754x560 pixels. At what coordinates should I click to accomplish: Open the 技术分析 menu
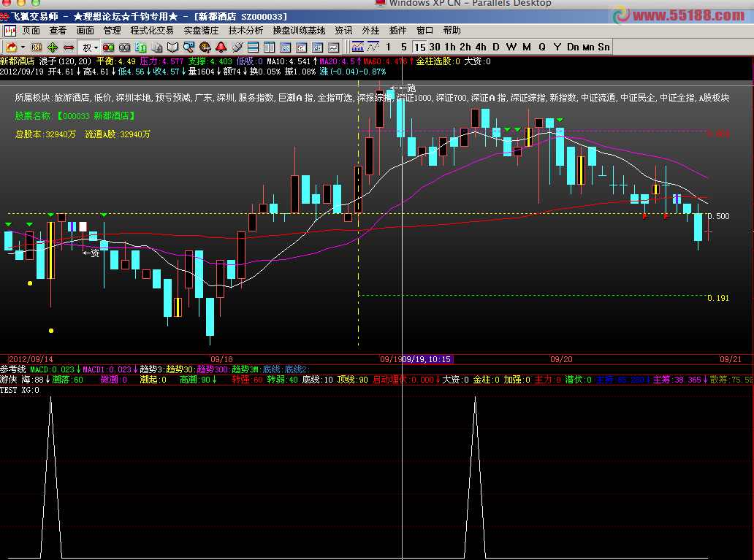245,31
